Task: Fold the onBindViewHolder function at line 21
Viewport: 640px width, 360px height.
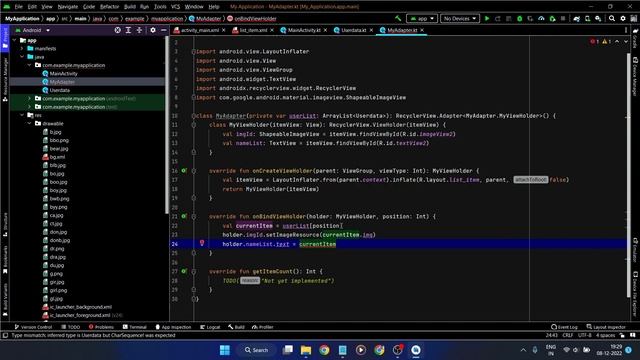Action: click(x=194, y=216)
